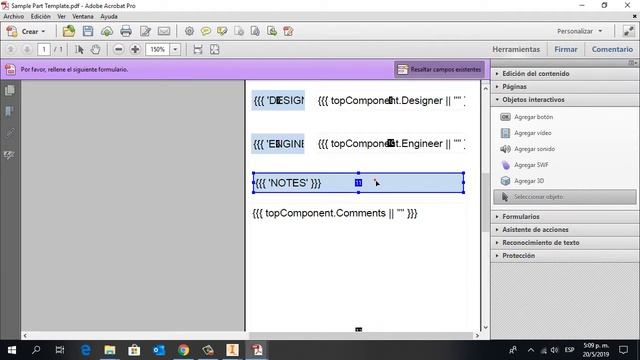Viewport: 640px width, 360px height.
Task: Click the fit full page icon
Action: coord(214,49)
